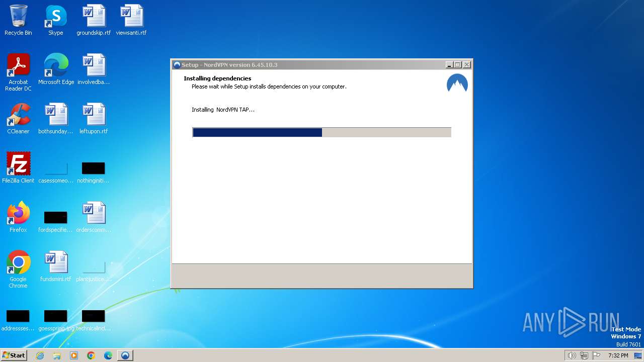Select the involvedba... document icon
This screenshot has height=362, width=644.
click(x=94, y=69)
